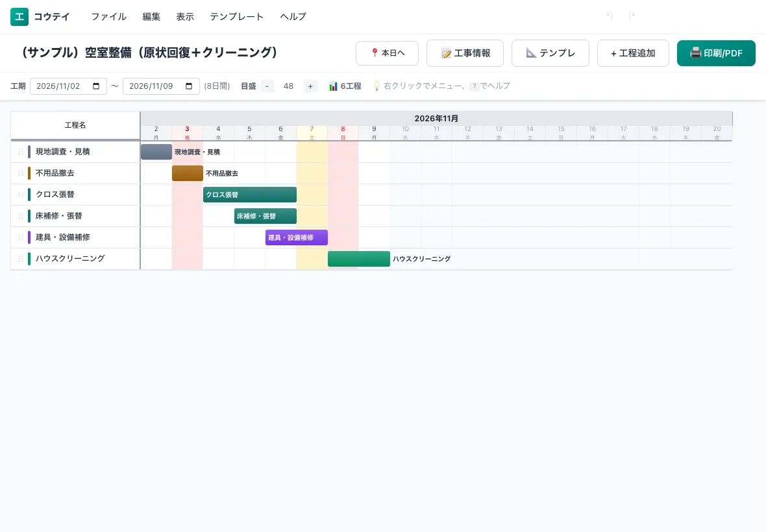Increase scale with the plus button
766x532 pixels.
[x=310, y=86]
